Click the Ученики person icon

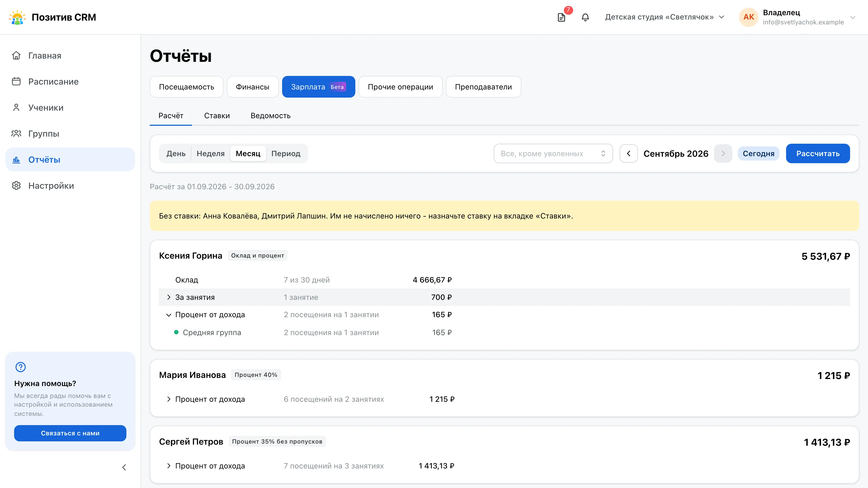(16, 107)
